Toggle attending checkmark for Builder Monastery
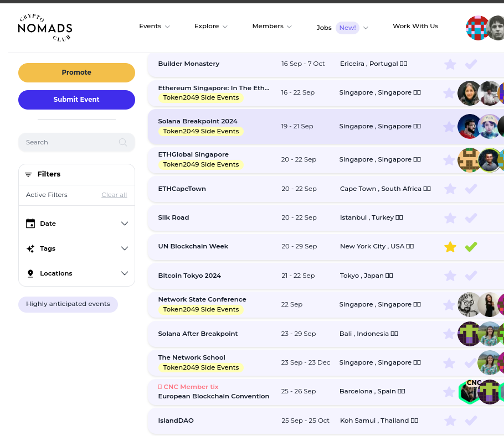504x436 pixels. click(471, 64)
